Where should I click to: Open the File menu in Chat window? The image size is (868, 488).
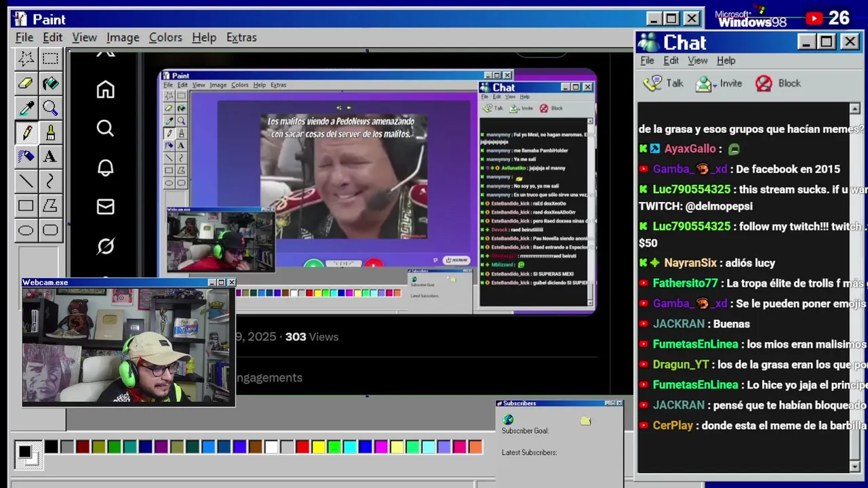[647, 60]
